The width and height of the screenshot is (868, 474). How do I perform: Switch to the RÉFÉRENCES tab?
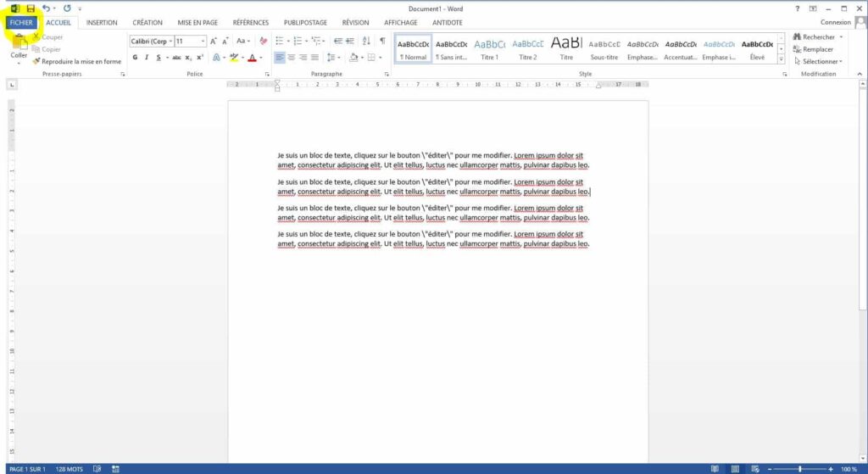tap(251, 23)
